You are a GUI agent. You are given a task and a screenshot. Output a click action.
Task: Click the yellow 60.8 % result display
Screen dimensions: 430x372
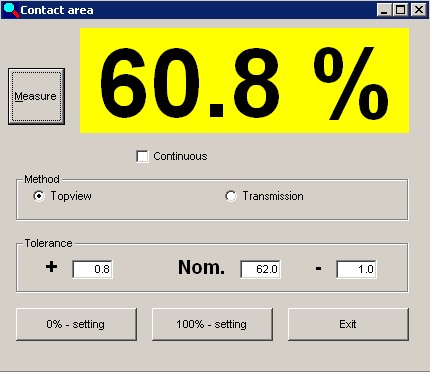(x=244, y=81)
